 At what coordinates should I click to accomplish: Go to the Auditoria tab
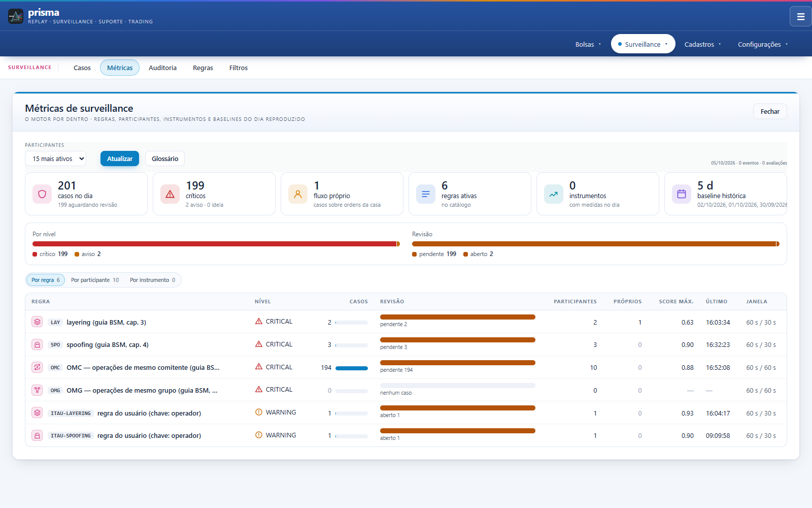(162, 68)
